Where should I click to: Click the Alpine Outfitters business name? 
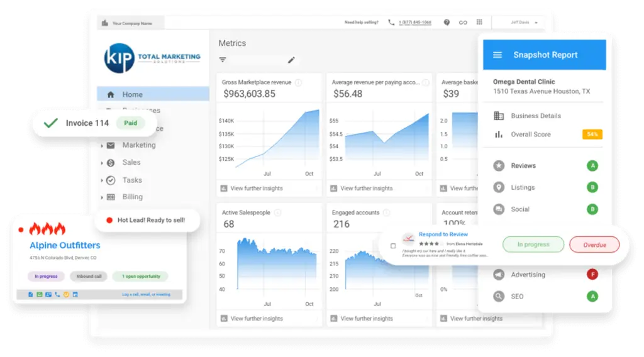pos(65,246)
